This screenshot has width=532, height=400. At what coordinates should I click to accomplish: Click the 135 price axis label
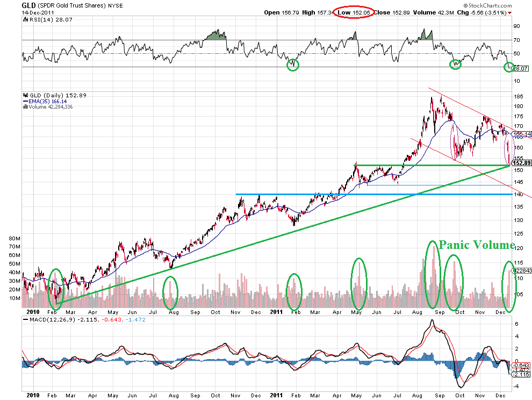pyautogui.click(x=518, y=207)
